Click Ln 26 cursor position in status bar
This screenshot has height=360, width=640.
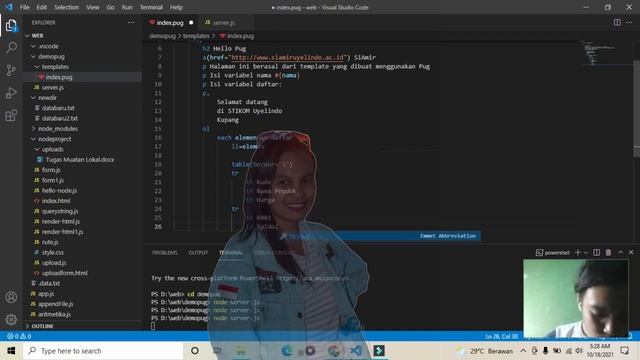[x=502, y=336]
